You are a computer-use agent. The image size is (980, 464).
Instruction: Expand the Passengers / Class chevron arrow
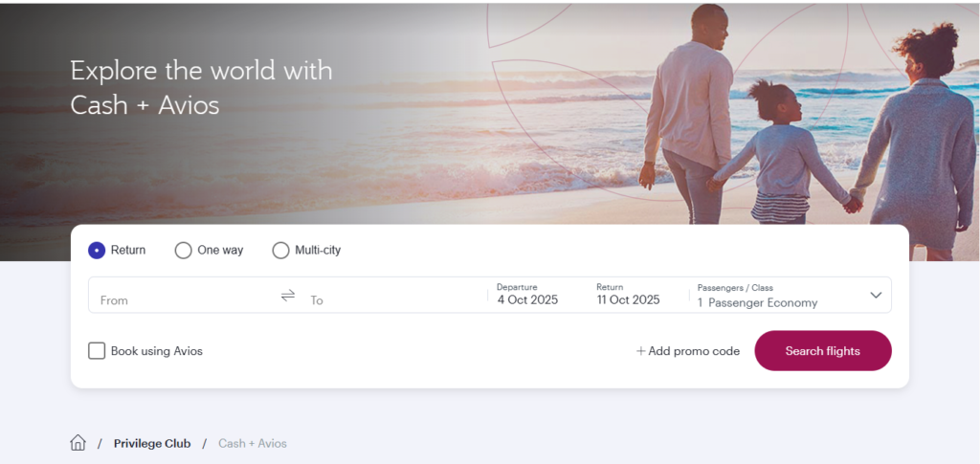(876, 296)
